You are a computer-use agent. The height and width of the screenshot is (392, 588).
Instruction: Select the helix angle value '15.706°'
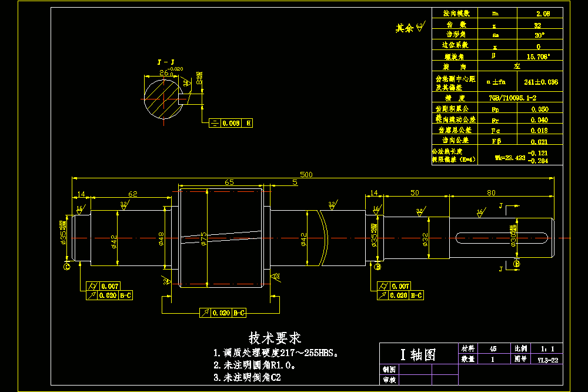pos(538,57)
